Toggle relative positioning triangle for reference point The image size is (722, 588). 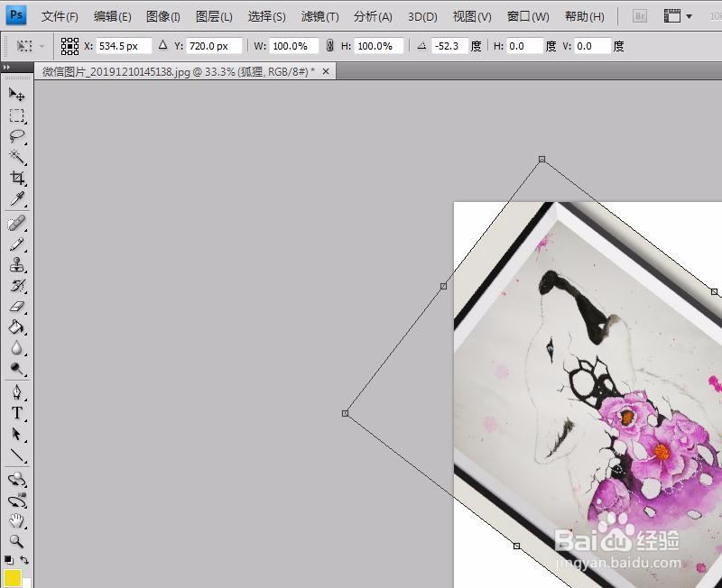[x=162, y=45]
